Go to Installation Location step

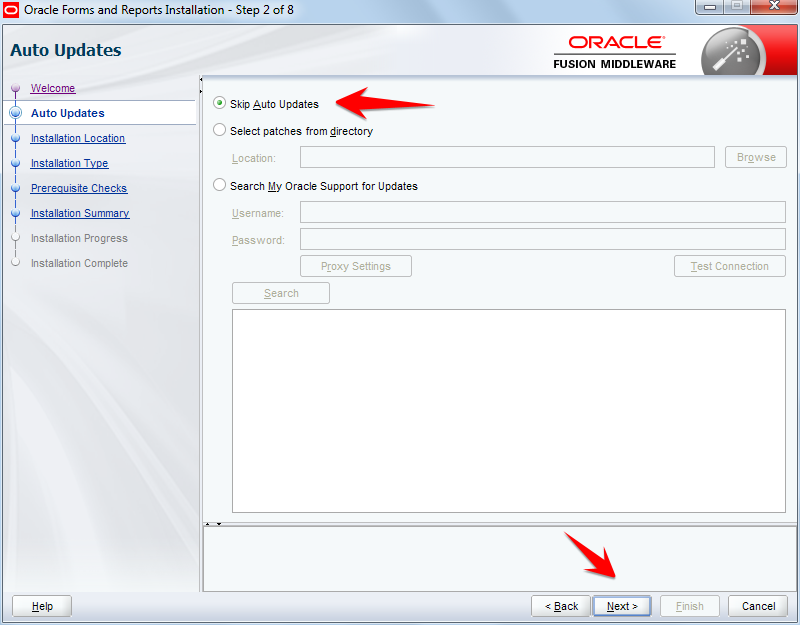point(78,138)
